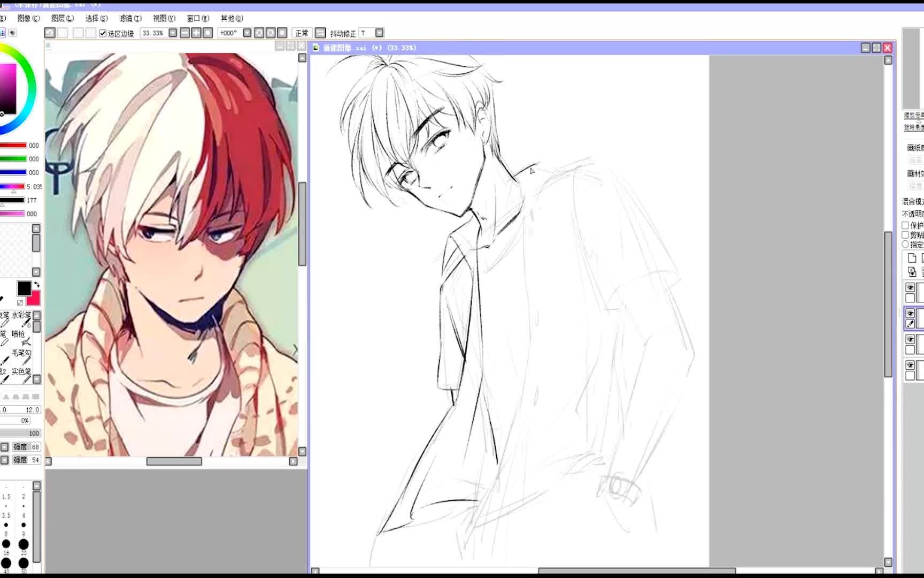
Task: Create a new layer with page icon
Action: tap(912, 258)
